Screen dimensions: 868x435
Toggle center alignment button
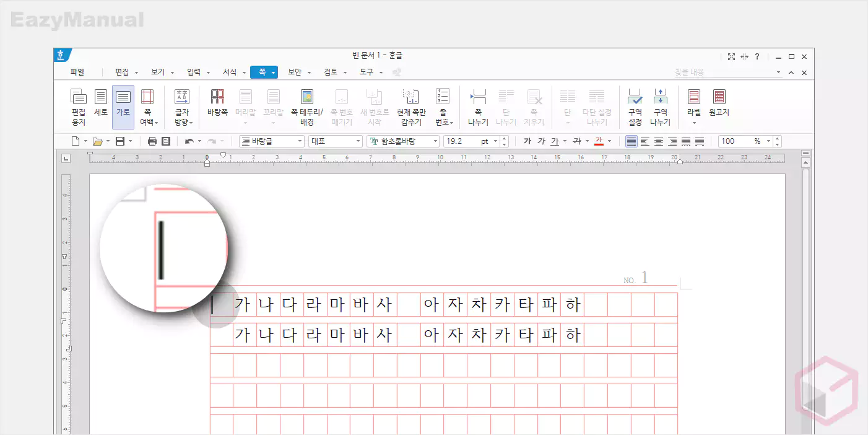click(x=659, y=141)
